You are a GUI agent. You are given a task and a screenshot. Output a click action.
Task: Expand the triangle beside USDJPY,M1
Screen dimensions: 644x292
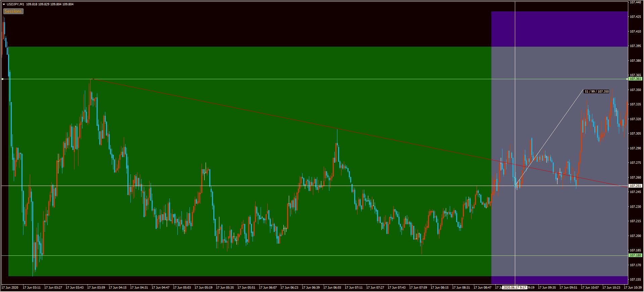[x=4, y=4]
